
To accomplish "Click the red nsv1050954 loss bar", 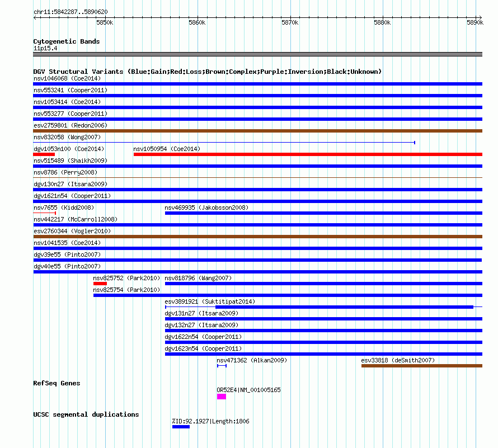I will coord(308,154).
